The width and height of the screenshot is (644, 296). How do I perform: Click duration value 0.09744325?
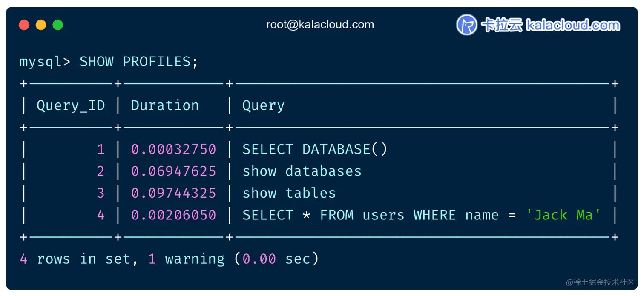click(174, 193)
